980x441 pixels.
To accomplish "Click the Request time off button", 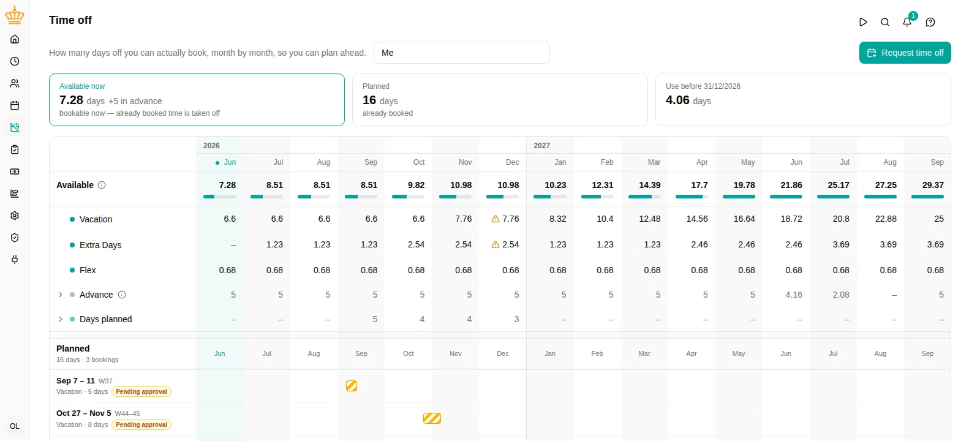I will [905, 53].
